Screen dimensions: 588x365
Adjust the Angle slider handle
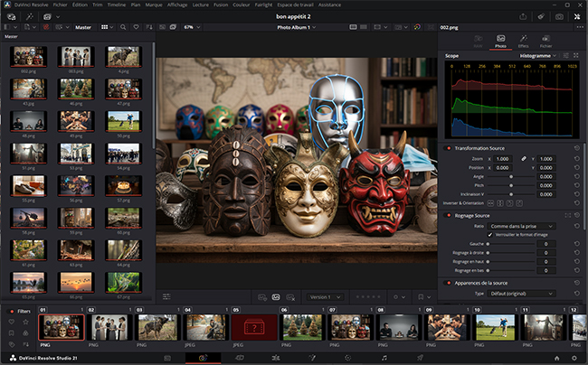[x=511, y=176]
